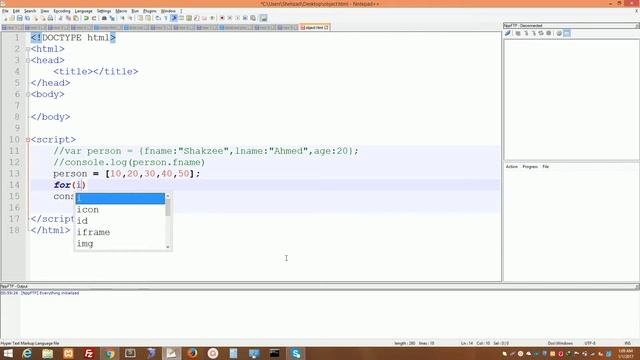This screenshot has width=640, height=360.
Task: Open the Edit menu
Action: [16, 11]
